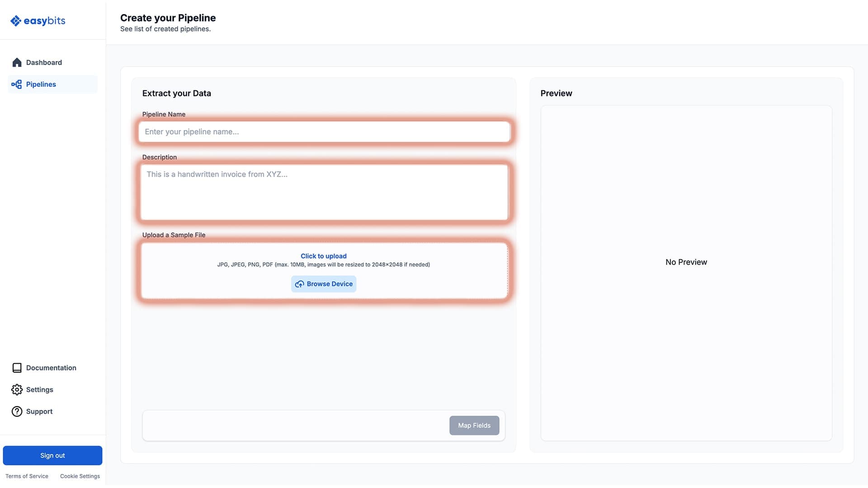Click the easybits logo icon
The width and height of the screenshot is (868, 488).
click(x=16, y=21)
